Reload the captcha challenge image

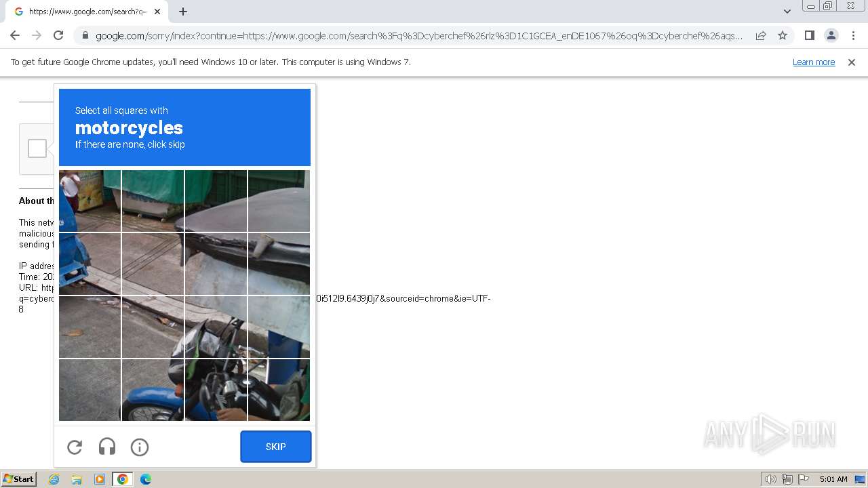75,447
